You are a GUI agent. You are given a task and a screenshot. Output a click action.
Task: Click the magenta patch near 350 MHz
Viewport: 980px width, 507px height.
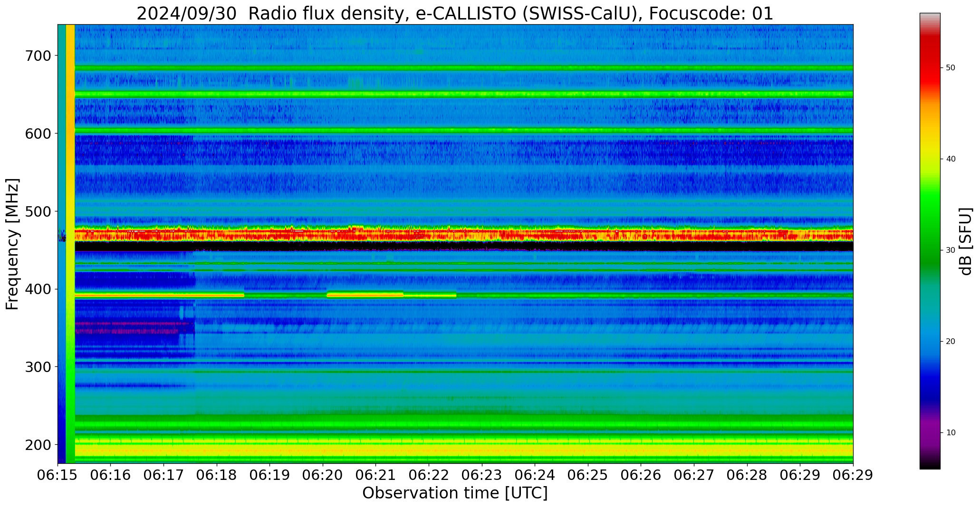click(x=126, y=327)
